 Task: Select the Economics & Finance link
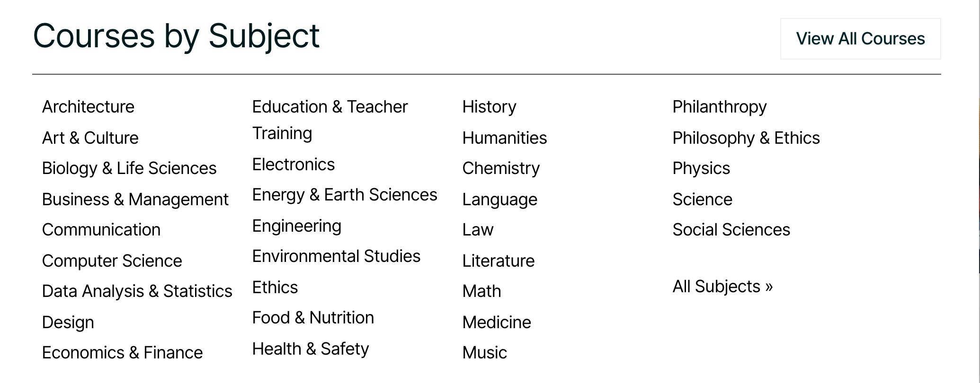pyautogui.click(x=122, y=353)
